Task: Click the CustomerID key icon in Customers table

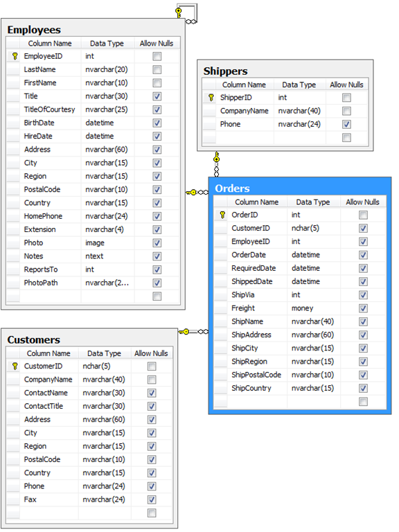Action: (x=15, y=366)
